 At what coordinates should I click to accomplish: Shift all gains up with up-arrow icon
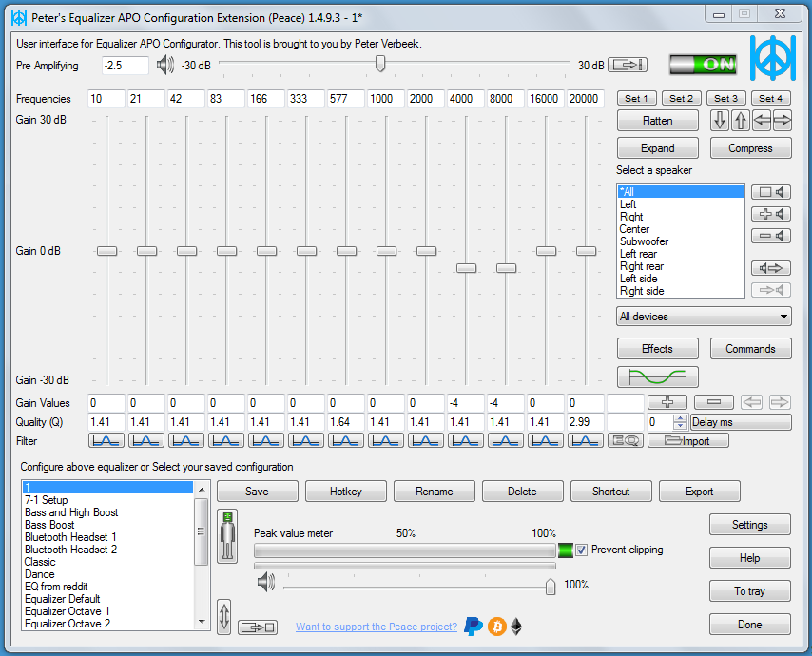coord(741,121)
